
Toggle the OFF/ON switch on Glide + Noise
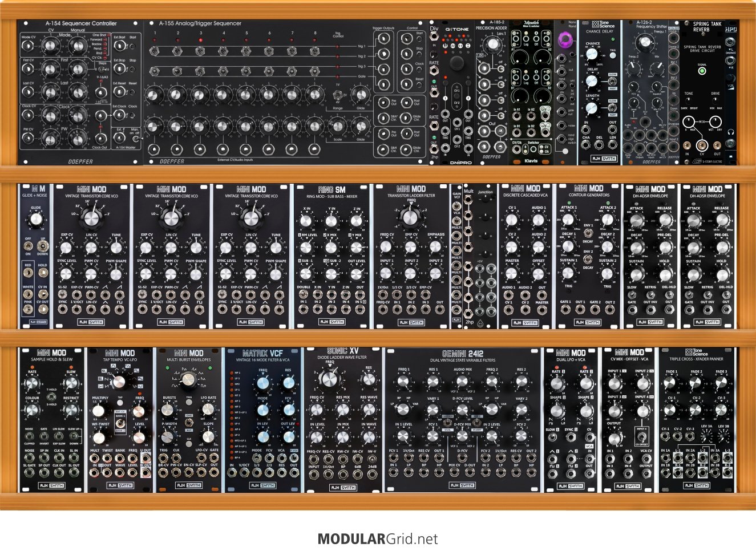click(28, 246)
